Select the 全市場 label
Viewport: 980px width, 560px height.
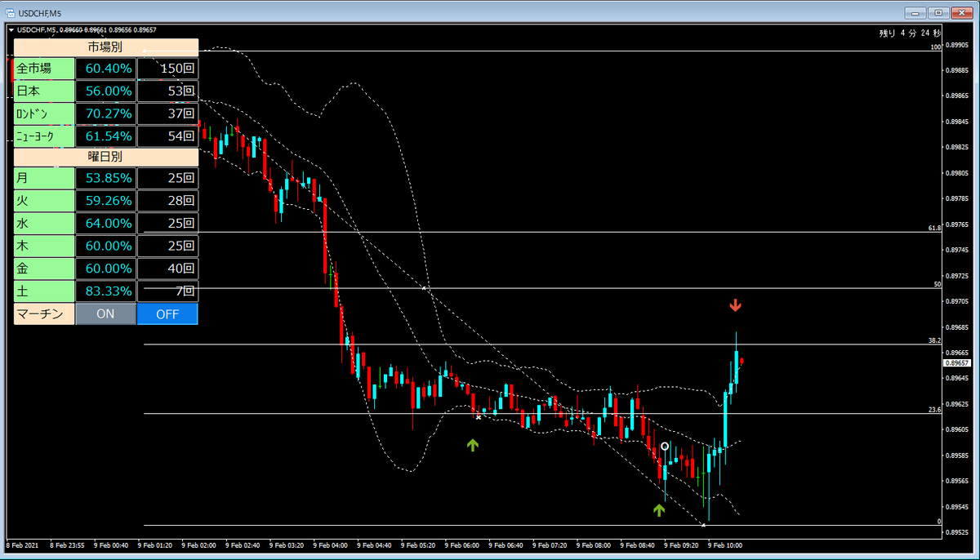coord(44,68)
